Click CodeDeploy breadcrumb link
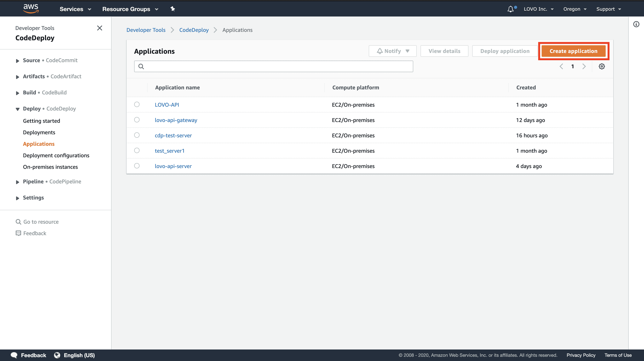The width and height of the screenshot is (644, 361). pyautogui.click(x=194, y=30)
